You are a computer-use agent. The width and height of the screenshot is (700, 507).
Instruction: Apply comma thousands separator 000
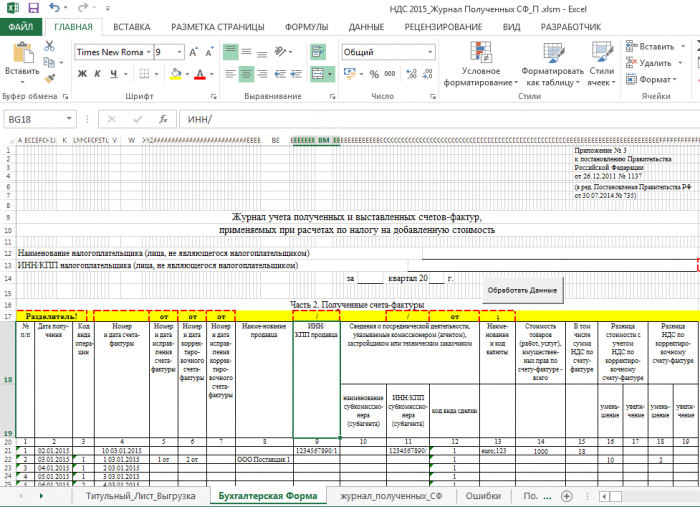[390, 74]
